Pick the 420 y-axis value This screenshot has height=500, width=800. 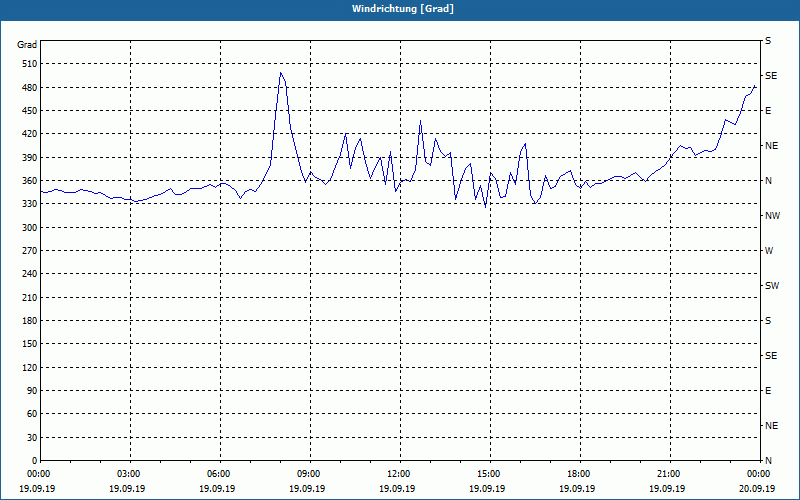(x=30, y=134)
